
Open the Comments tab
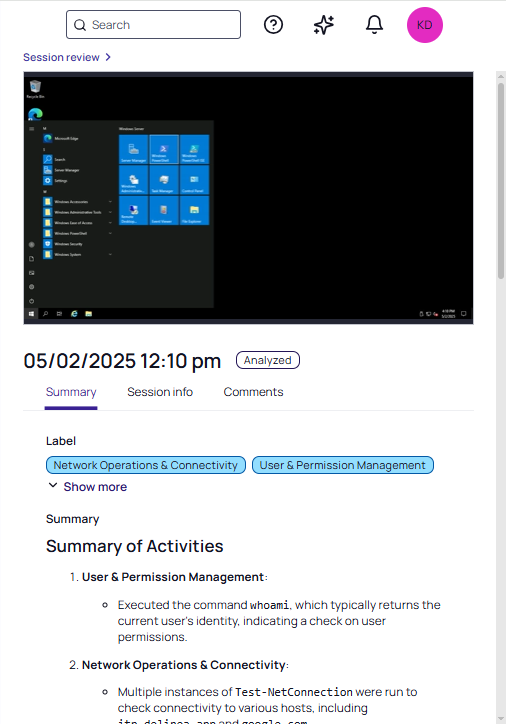tap(253, 392)
